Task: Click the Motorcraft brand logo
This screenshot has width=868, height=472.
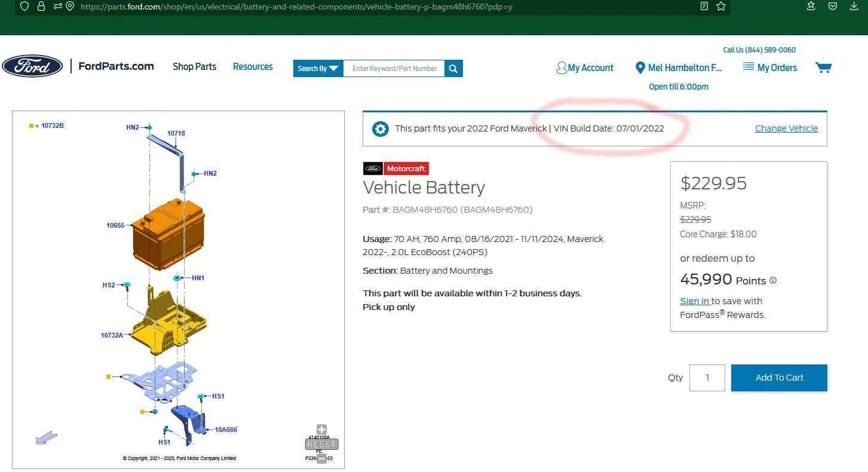Action: tap(396, 168)
